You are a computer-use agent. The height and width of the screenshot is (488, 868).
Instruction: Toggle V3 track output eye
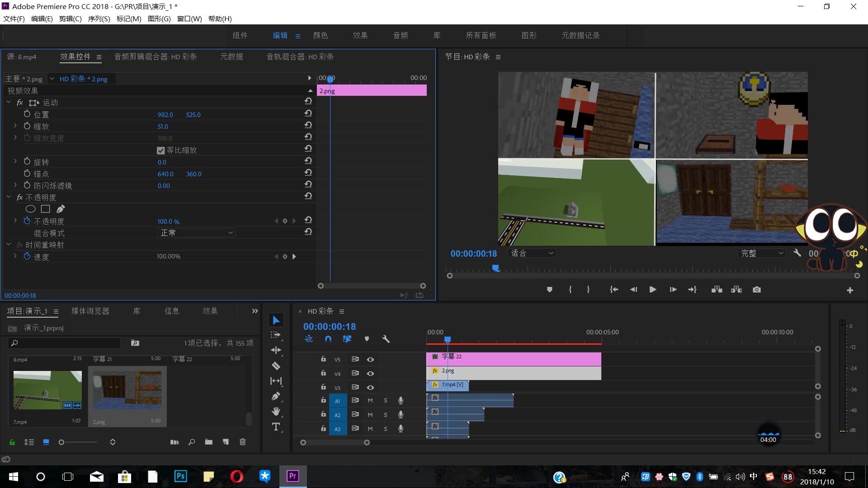(370, 388)
